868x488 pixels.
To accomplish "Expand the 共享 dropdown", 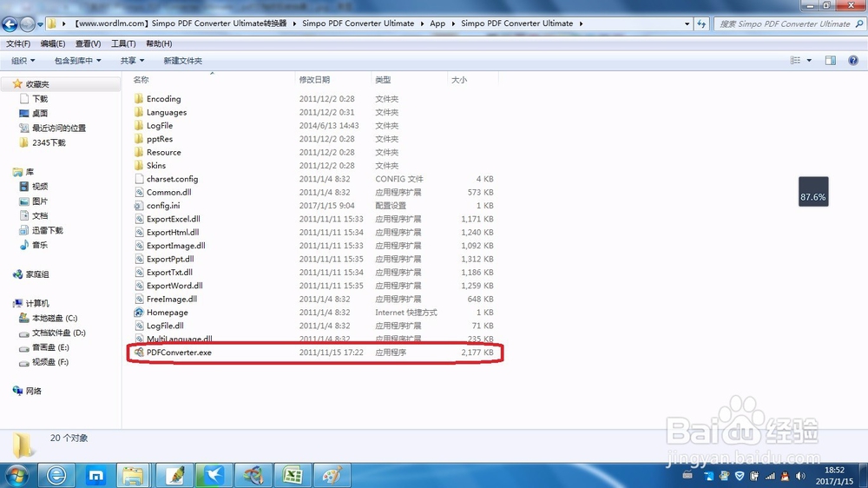I will pyautogui.click(x=132, y=61).
